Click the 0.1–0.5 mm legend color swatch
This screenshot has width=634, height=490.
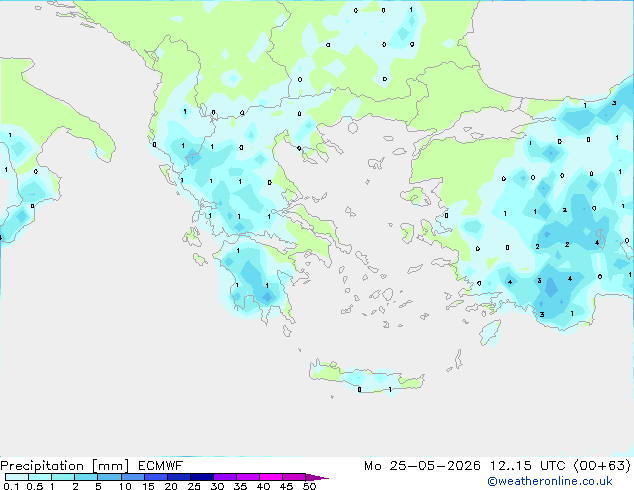click(x=17, y=477)
